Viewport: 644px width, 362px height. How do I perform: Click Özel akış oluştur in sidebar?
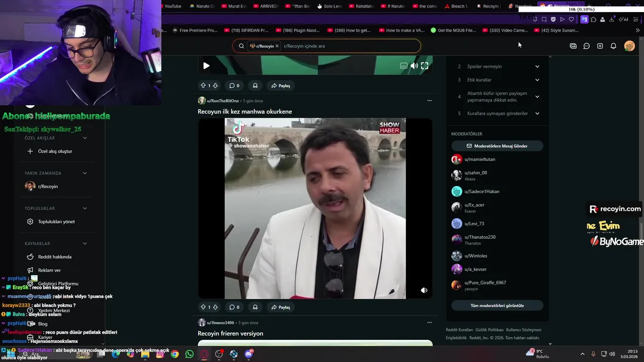55,151
